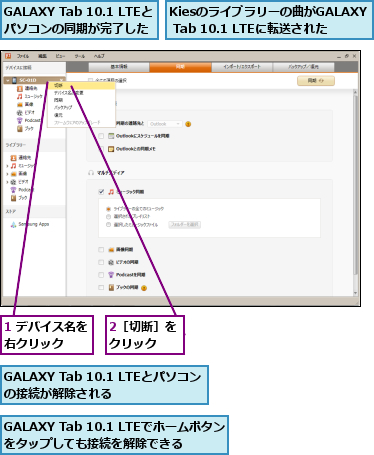The image size is (374, 455).
Task: Switch to the 基本情報 tab
Action: [119, 67]
